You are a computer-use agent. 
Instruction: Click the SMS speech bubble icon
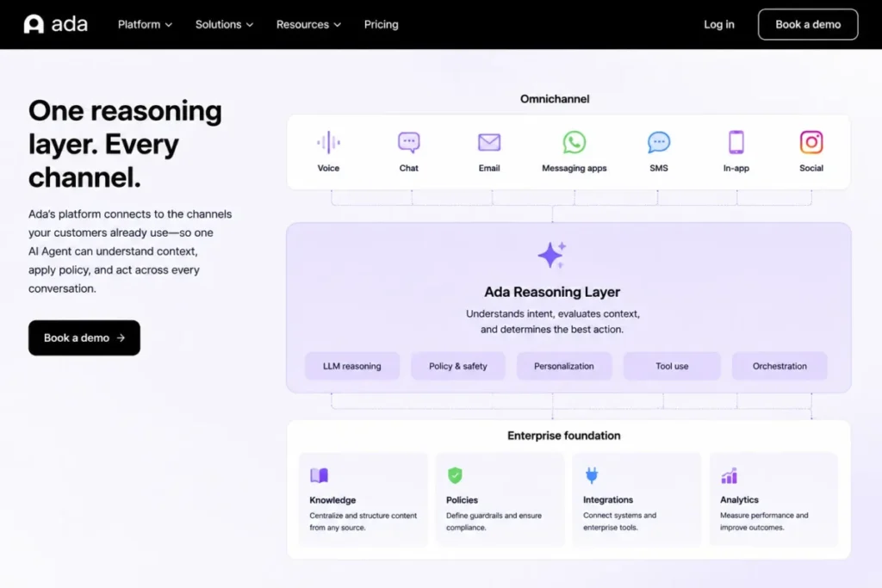[659, 142]
